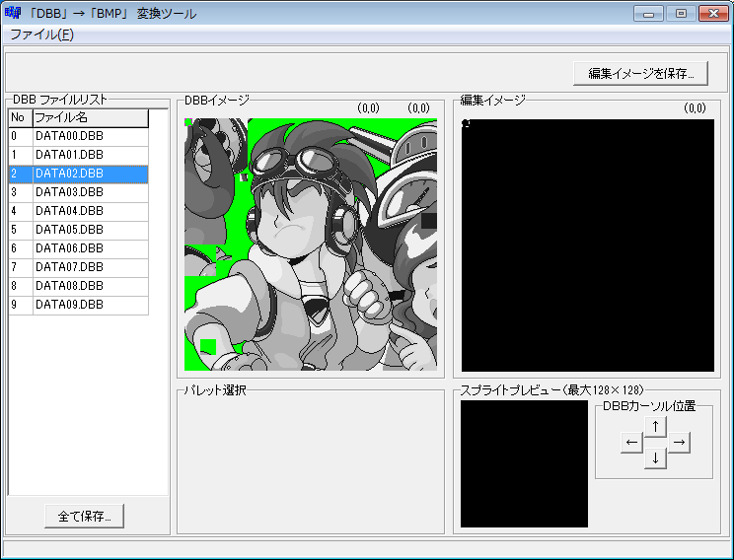The height and width of the screenshot is (560, 734).
Task: Click the black edit image canvas
Action: 587,245
